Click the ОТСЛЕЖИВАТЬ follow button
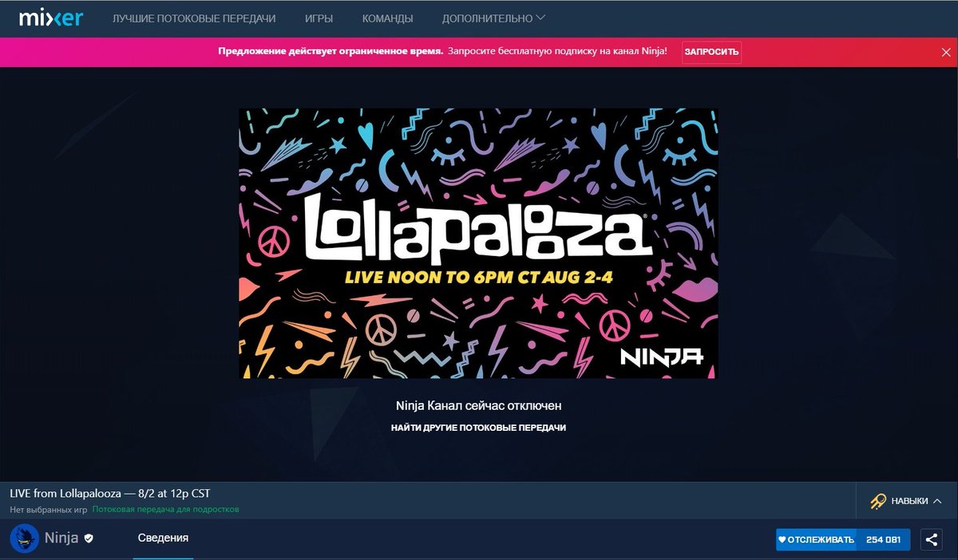958x560 pixels. coord(817,540)
